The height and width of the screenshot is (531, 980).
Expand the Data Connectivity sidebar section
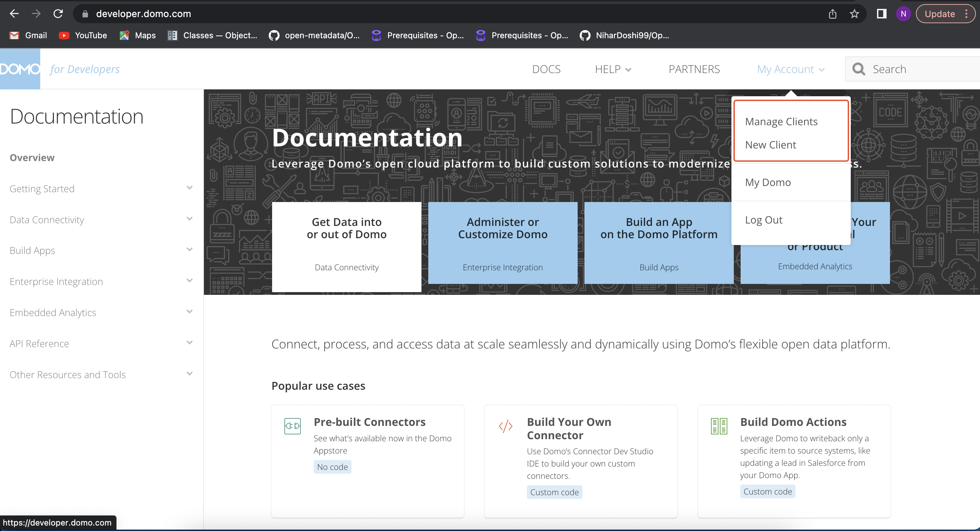[190, 219]
